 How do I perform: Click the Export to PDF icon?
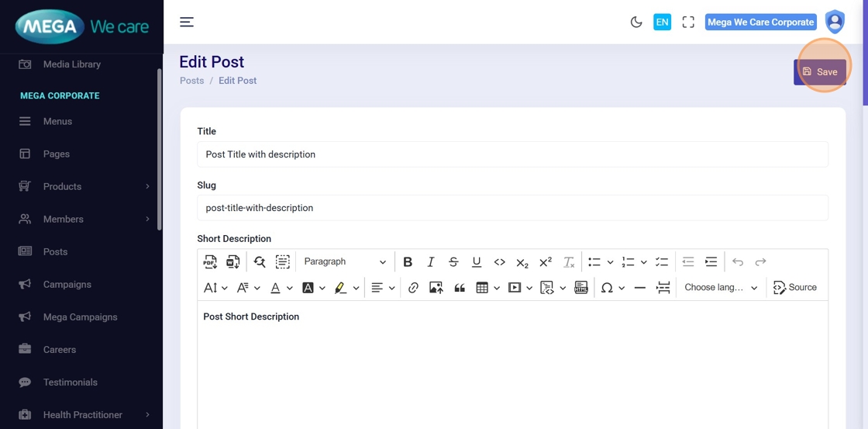pyautogui.click(x=210, y=262)
